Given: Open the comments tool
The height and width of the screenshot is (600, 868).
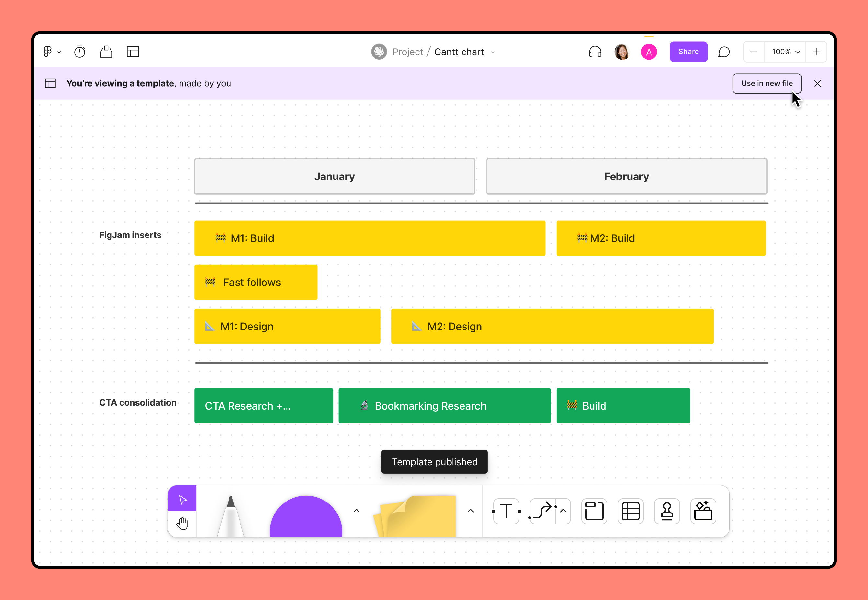Looking at the screenshot, I should pos(723,52).
